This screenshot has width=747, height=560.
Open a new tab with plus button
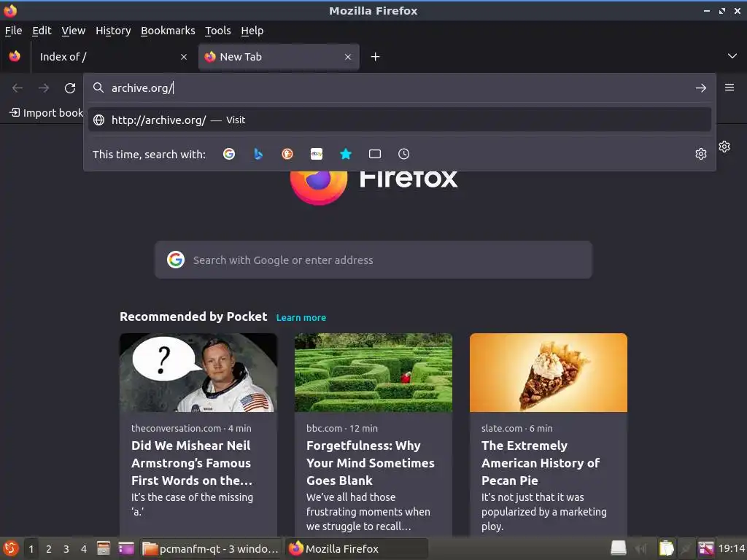point(376,57)
